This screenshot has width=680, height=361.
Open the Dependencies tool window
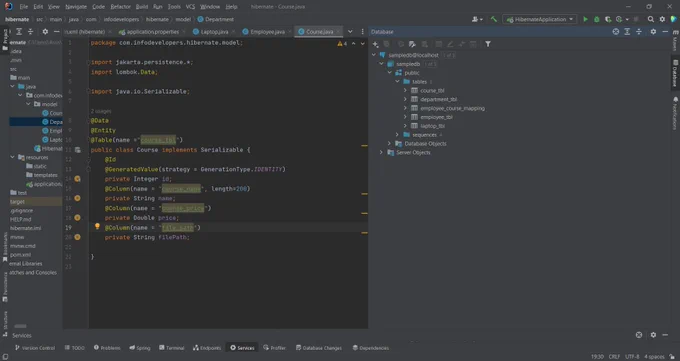pos(370,348)
